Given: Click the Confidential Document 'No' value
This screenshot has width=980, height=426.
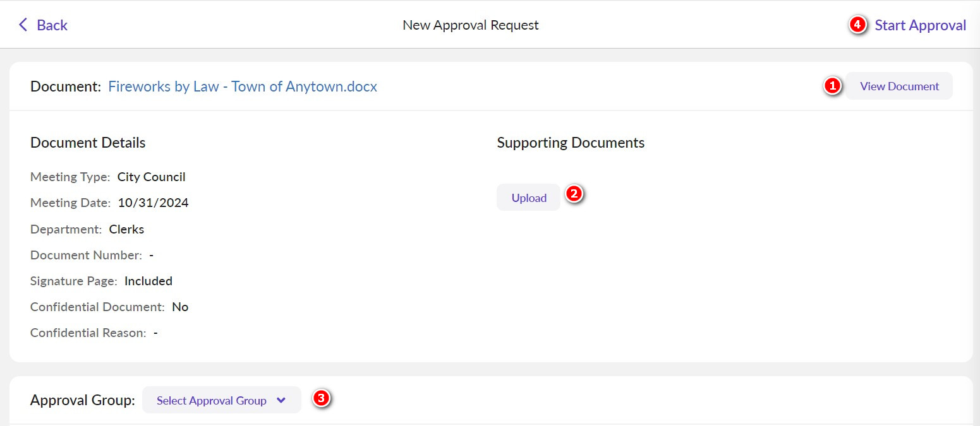Looking at the screenshot, I should coord(180,307).
